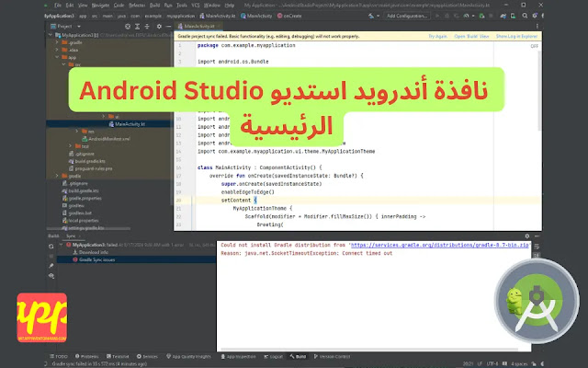Open the gradle-8.7-bin.zip distribution link
Screen dimensions: 588x368
pos(440,246)
